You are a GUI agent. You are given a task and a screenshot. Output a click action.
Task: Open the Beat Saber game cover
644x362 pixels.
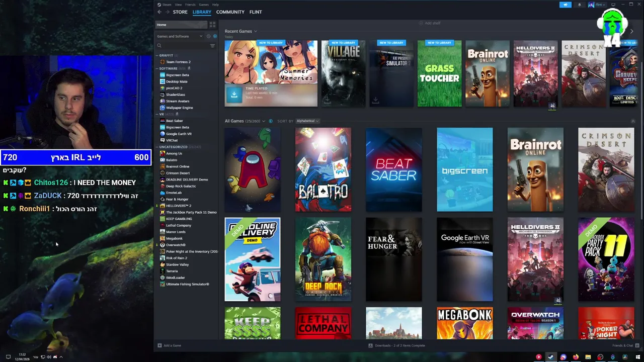click(394, 169)
